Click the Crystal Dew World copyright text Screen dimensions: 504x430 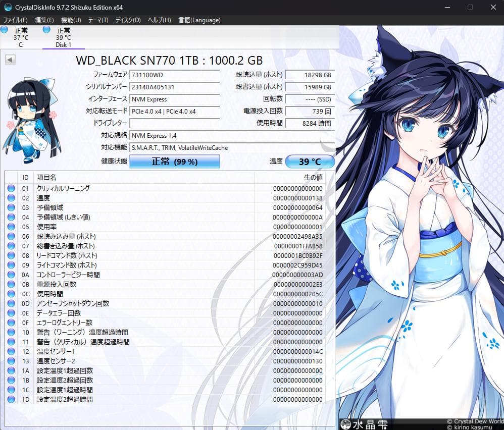click(x=474, y=421)
